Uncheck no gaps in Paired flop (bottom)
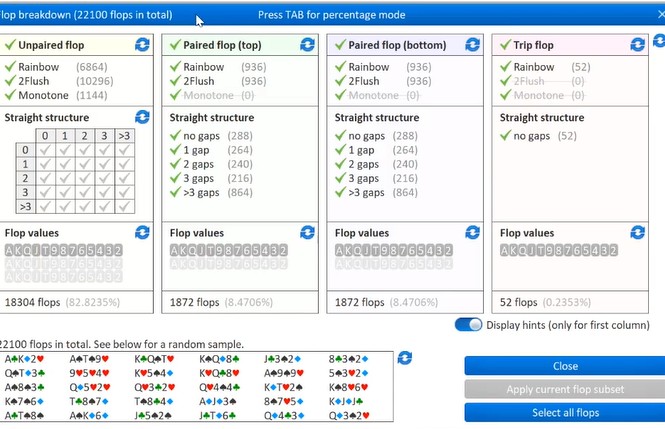665x429 pixels. click(340, 136)
